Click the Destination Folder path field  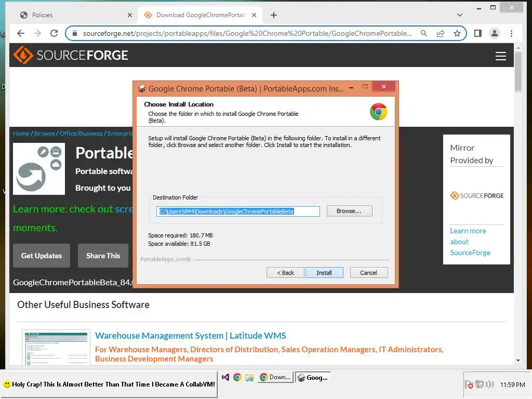click(x=238, y=211)
